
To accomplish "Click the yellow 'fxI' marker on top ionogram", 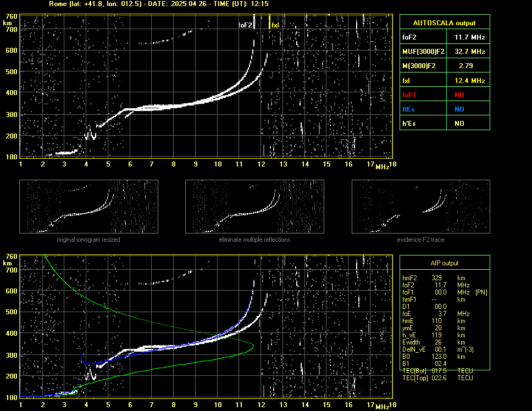I will coord(274,25).
